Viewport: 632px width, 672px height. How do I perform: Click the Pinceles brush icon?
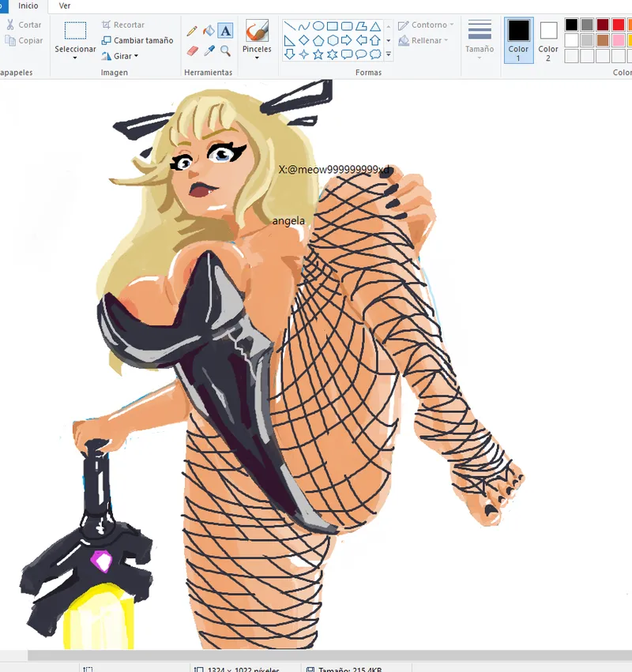(x=257, y=31)
